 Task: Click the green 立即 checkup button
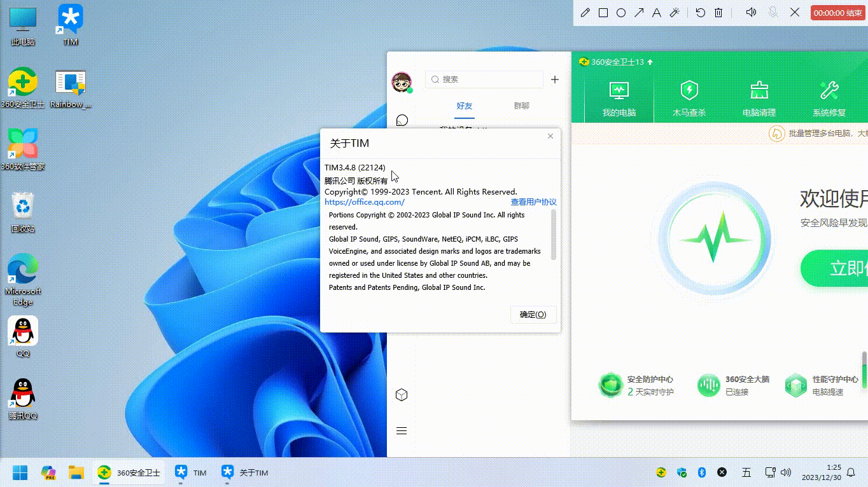point(834,268)
